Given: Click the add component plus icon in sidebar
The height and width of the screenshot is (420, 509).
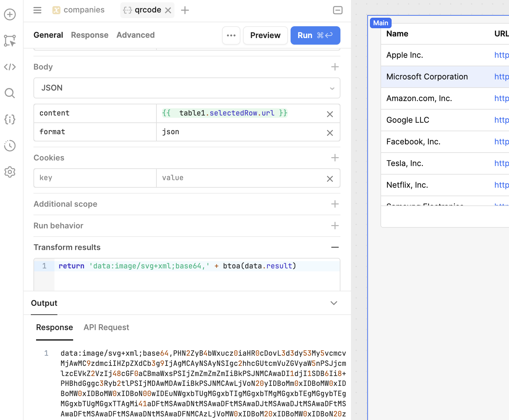Looking at the screenshot, I should pyautogui.click(x=10, y=14).
